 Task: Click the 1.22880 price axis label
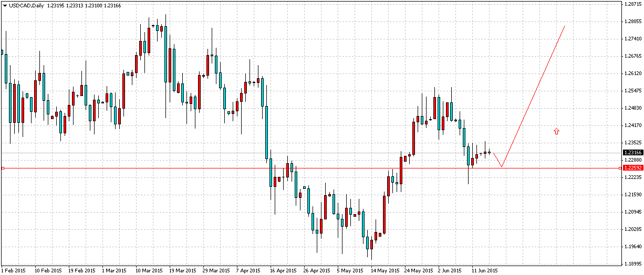[x=632, y=160]
